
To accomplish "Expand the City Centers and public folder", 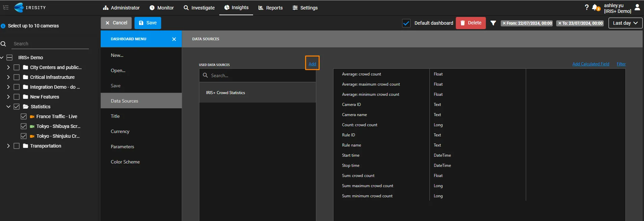I will [8, 67].
